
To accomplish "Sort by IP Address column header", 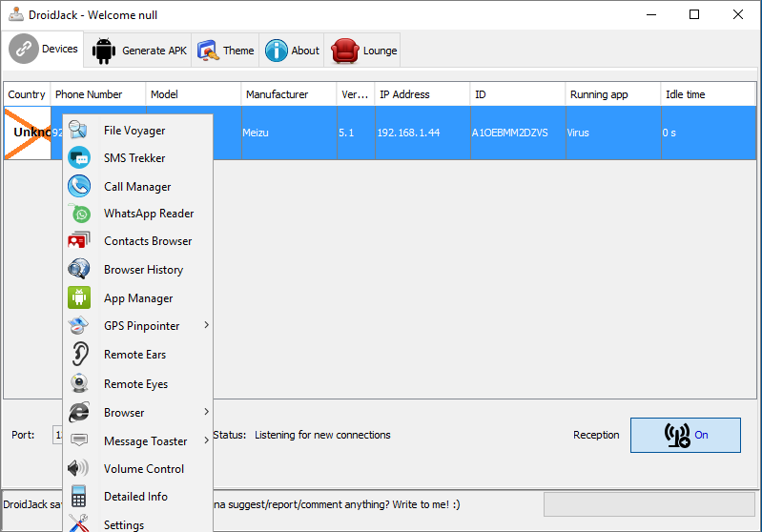I will tap(422, 94).
